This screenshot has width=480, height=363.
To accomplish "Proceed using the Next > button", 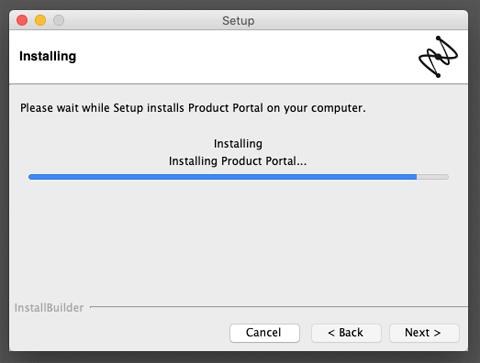I will pos(424,333).
